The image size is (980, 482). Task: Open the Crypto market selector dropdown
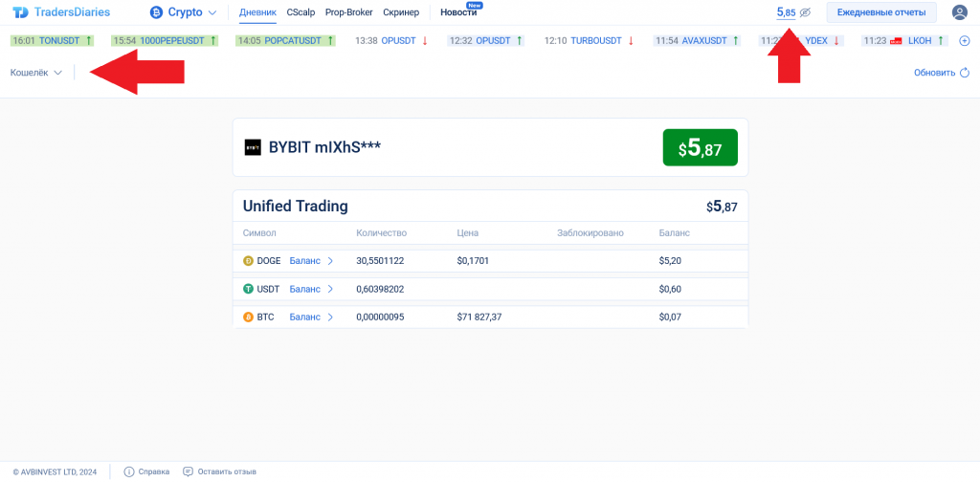click(x=184, y=11)
